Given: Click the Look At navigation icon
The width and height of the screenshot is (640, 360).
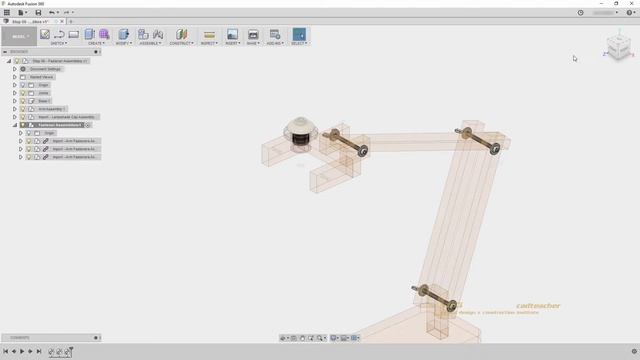Looking at the screenshot, I should click(294, 338).
